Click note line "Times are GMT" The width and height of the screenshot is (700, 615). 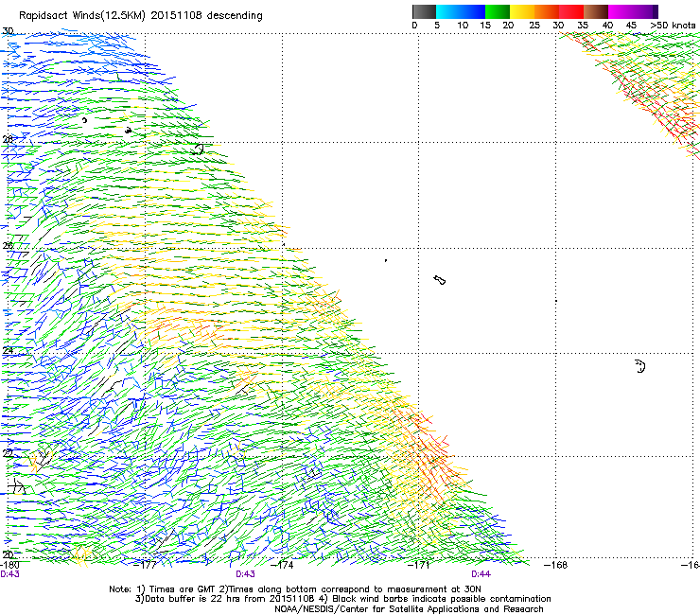tap(181, 589)
